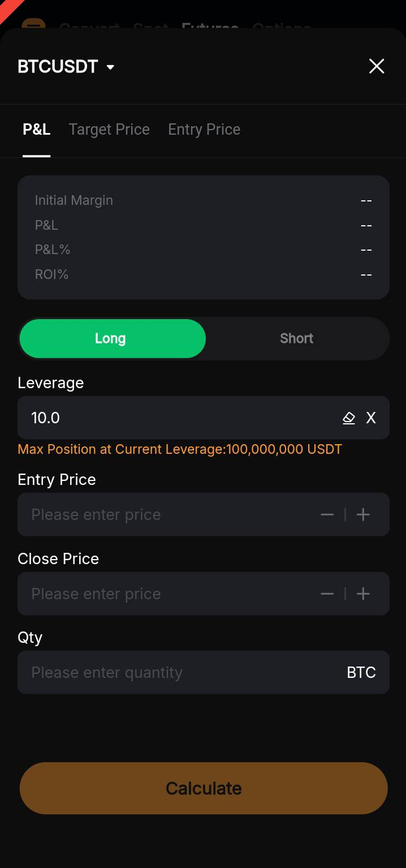Close the calculator panel

377,67
